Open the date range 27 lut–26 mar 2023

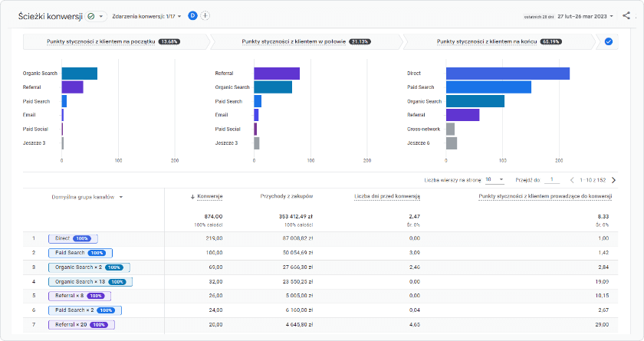point(585,16)
